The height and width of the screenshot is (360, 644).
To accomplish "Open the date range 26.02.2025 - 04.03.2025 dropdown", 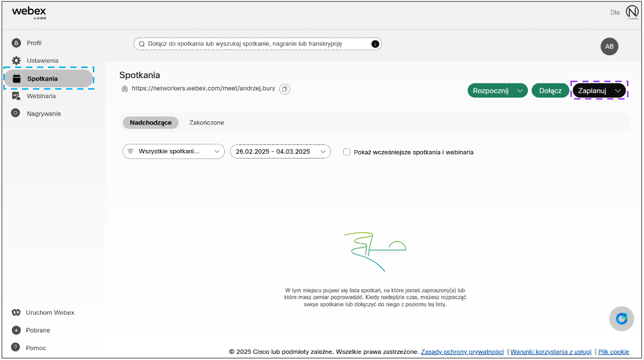I will (x=281, y=151).
